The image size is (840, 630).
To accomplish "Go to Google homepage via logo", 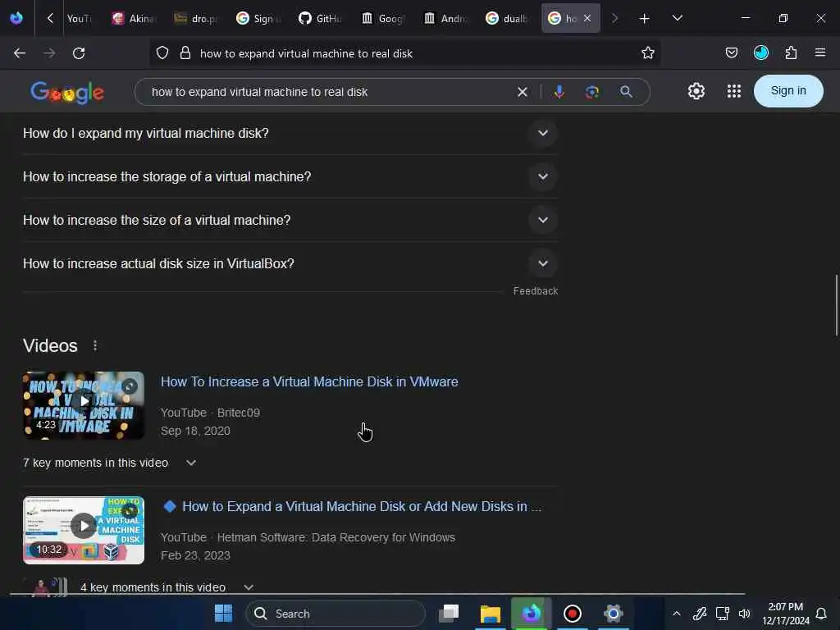I will tap(67, 92).
